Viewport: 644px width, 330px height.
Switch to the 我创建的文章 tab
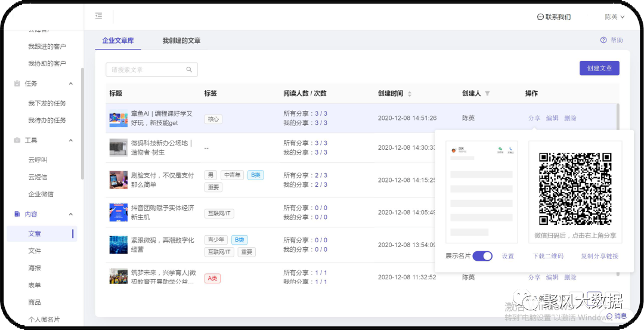point(181,40)
